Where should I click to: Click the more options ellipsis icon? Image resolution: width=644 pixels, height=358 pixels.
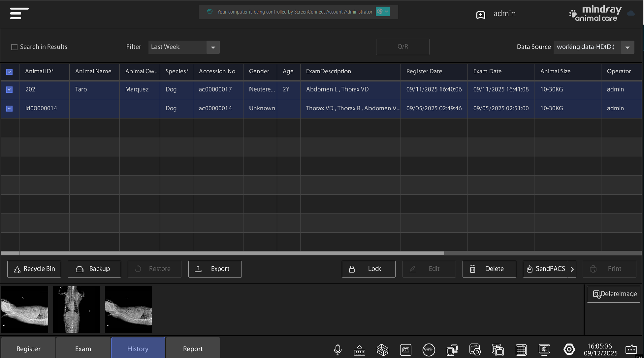point(631,349)
